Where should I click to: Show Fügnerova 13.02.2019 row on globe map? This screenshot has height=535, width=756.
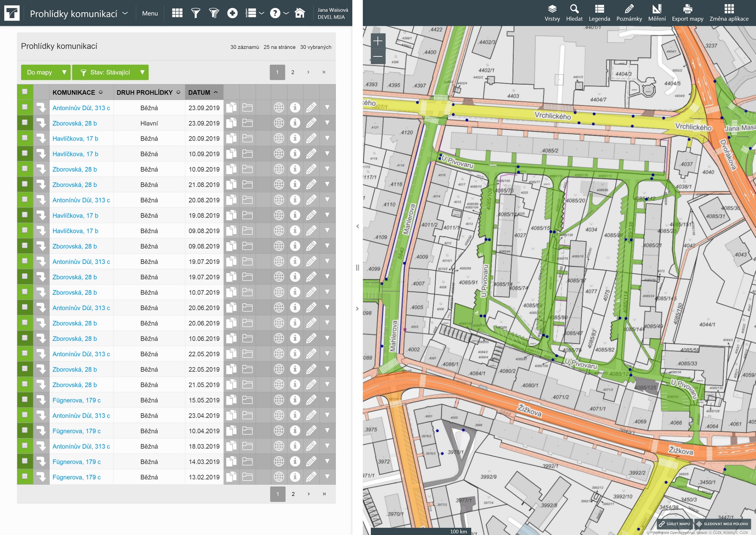[279, 477]
